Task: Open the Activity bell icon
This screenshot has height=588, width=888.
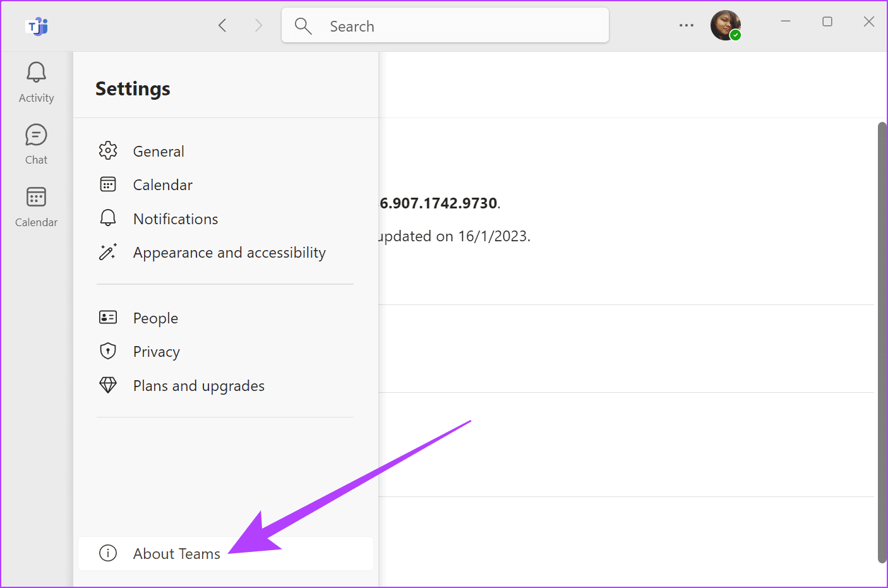Action: pos(36,73)
